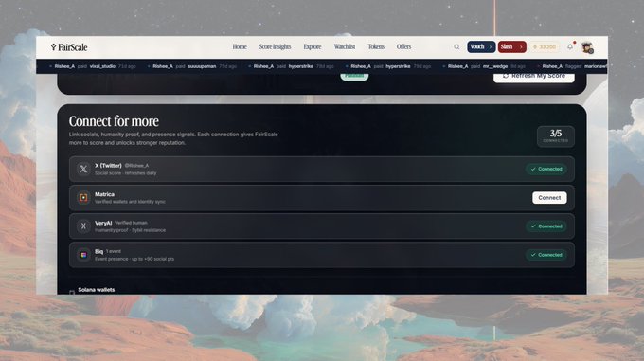This screenshot has height=361, width=644.
Task: Click the red Slash button
Action: click(x=511, y=46)
